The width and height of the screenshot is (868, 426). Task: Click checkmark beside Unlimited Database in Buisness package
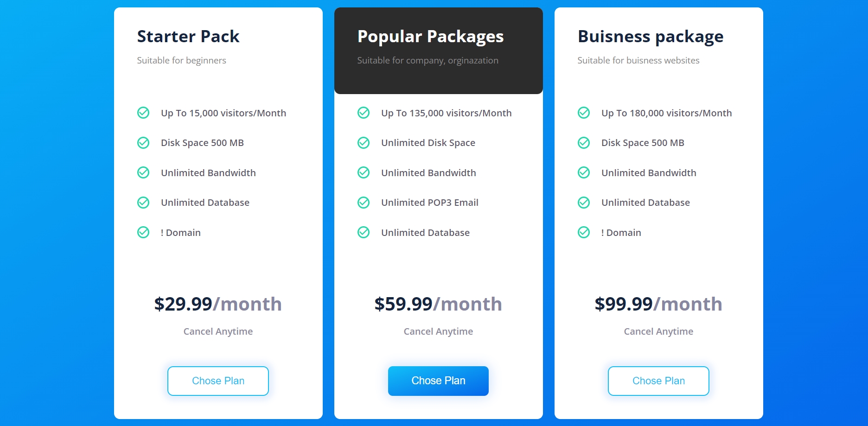coord(584,203)
